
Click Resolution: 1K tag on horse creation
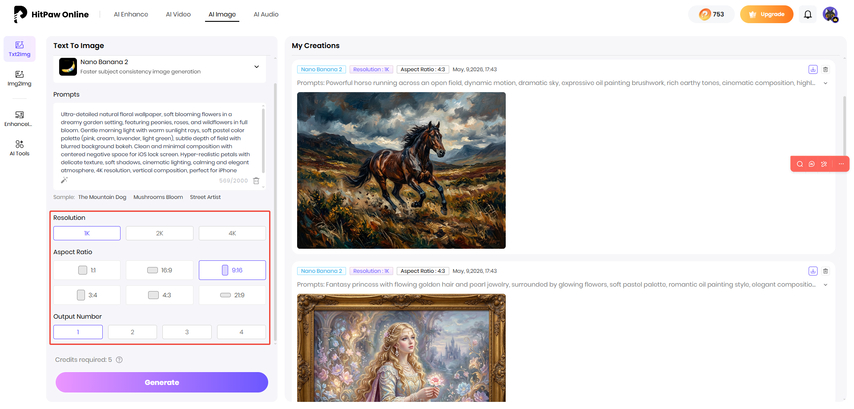[371, 69]
